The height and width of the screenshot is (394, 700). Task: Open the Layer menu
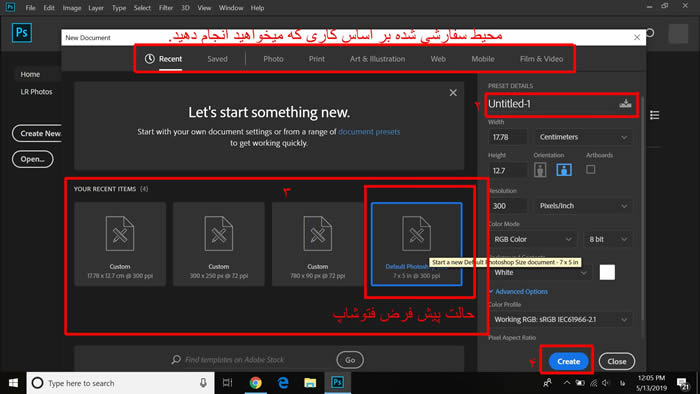[96, 8]
